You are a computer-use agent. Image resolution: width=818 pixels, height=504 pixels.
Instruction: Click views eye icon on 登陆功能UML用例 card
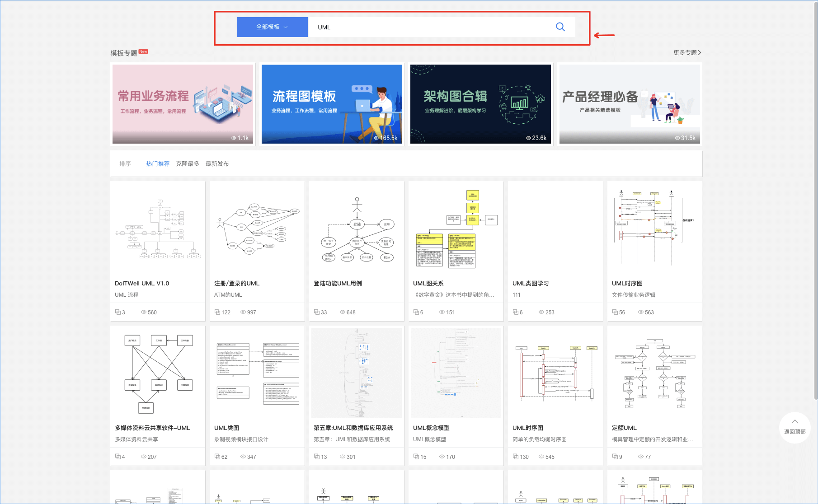point(343,312)
